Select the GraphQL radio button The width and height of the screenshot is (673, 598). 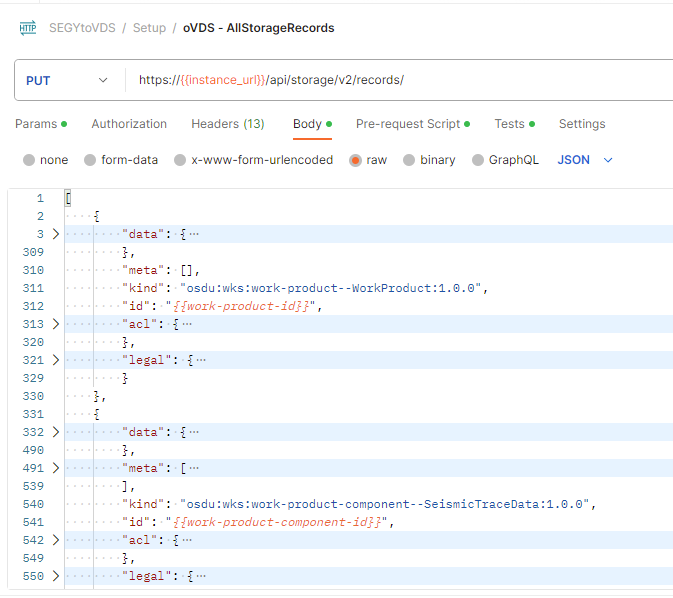(478, 160)
